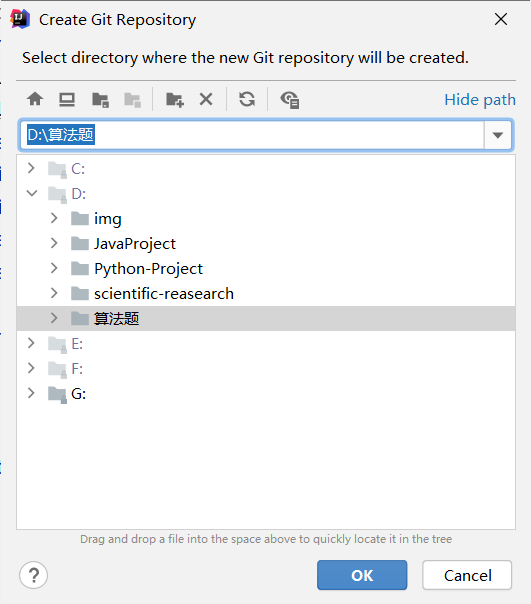The image size is (531, 604).
Task: Refresh the directory tree
Action: coord(247,99)
